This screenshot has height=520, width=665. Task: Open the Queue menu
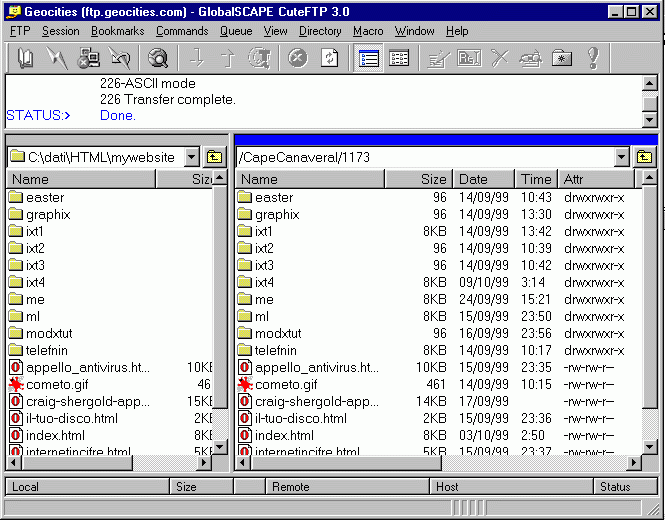pyautogui.click(x=236, y=31)
